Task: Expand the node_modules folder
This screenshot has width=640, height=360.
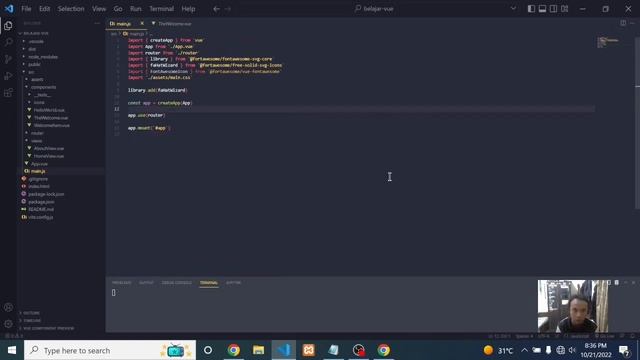Action: (x=43, y=57)
